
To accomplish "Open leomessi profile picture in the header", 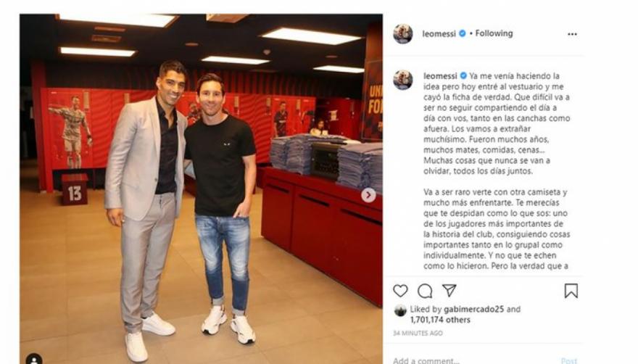I will click(403, 34).
